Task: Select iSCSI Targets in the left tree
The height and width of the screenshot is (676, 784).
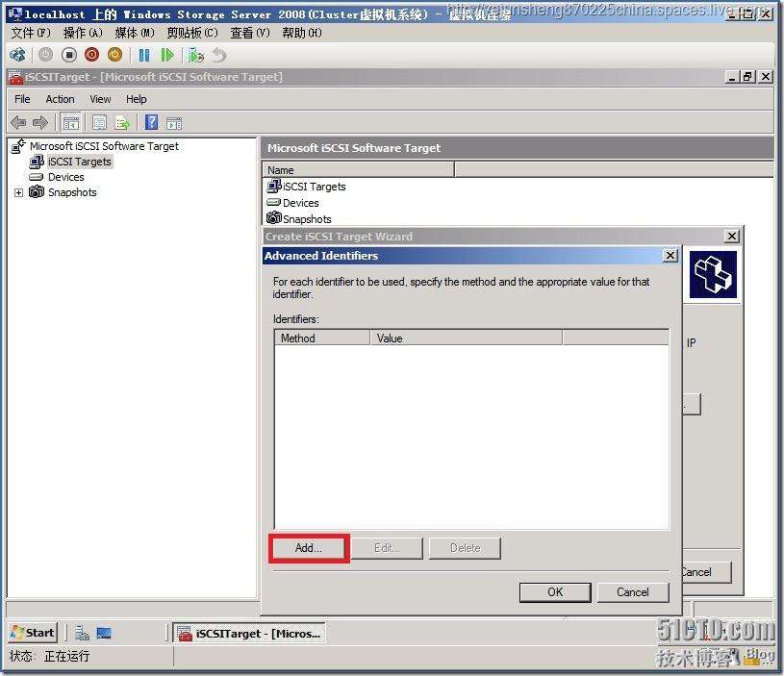Action: point(80,162)
